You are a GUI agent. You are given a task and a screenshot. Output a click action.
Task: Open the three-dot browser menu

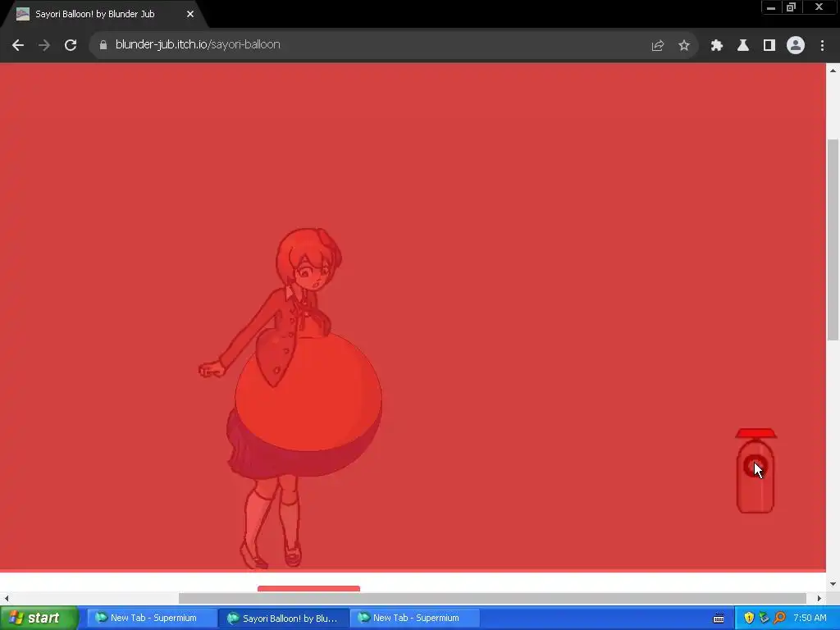(822, 46)
